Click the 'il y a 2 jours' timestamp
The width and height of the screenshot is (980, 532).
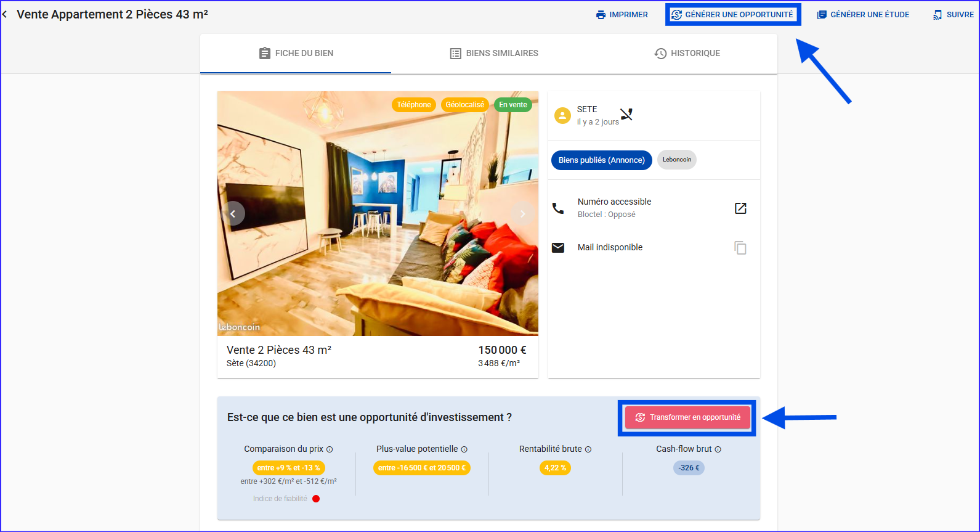coord(597,122)
